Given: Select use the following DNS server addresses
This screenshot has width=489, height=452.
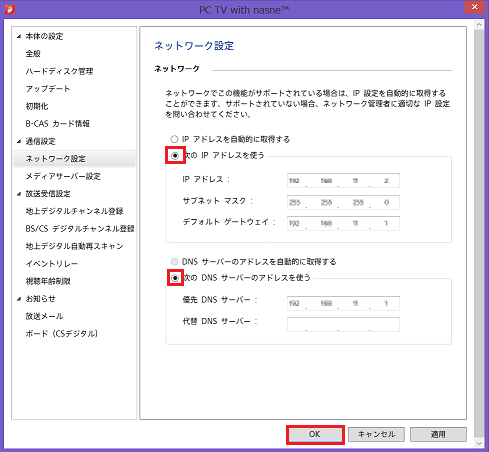Looking at the screenshot, I should pos(175,278).
